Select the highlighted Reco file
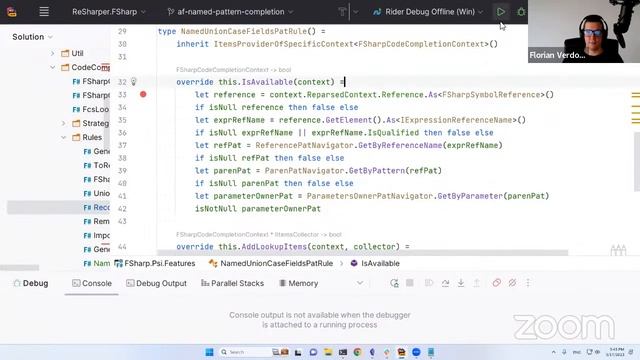This screenshot has height=360, width=640. coord(97,207)
